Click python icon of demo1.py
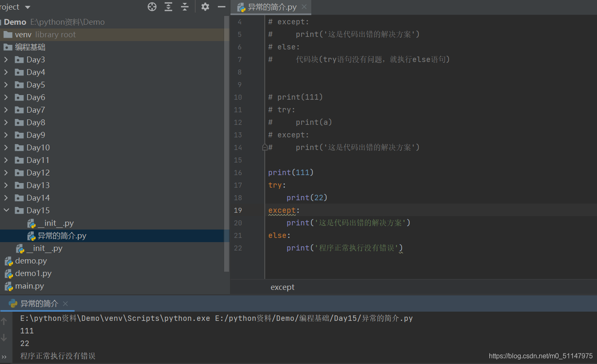Image resolution: width=597 pixels, height=364 pixels. (x=9, y=274)
